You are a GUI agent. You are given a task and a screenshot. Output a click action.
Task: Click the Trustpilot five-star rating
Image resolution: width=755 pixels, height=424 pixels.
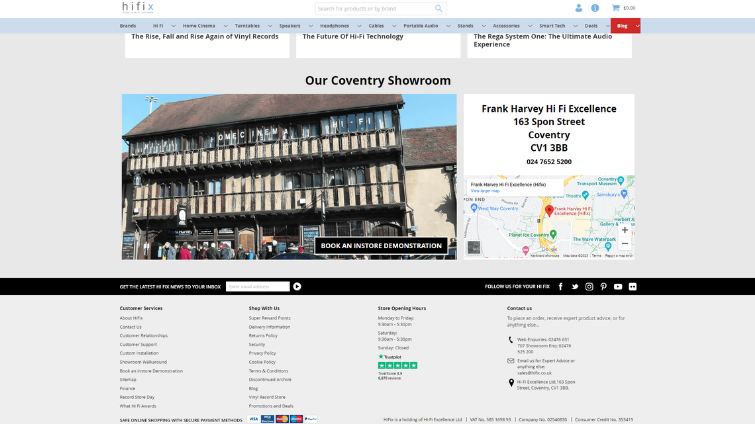(397, 365)
